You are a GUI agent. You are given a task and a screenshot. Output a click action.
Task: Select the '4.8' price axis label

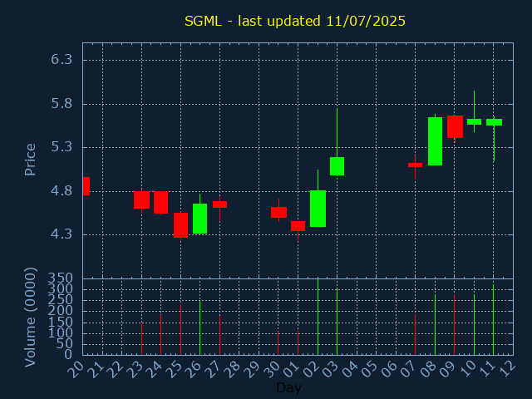(62, 191)
